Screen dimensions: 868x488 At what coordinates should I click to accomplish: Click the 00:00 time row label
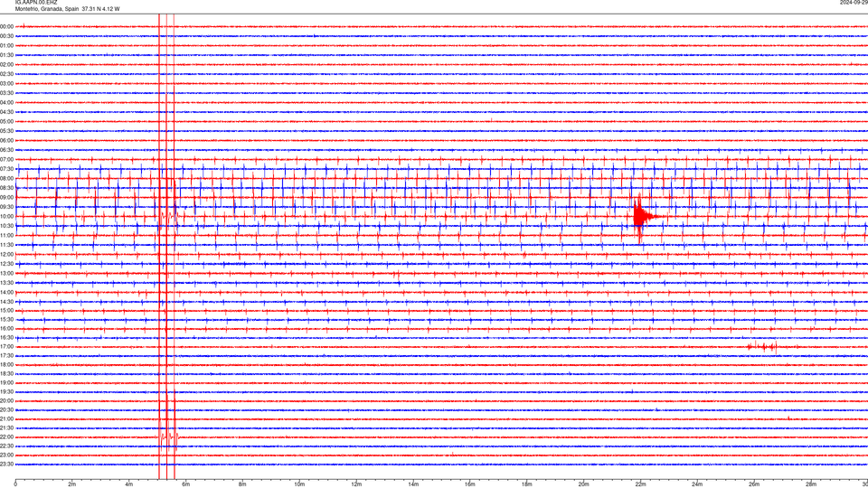point(6,26)
